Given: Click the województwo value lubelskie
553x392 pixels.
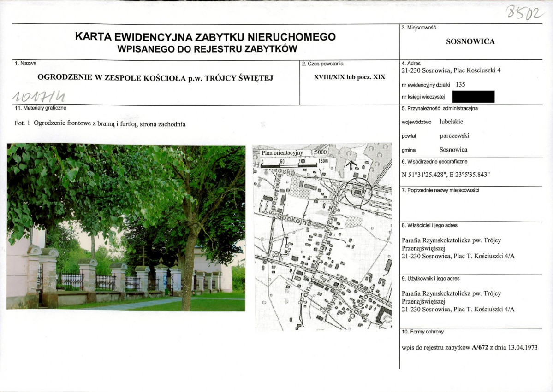Looking at the screenshot, I should [451, 122].
